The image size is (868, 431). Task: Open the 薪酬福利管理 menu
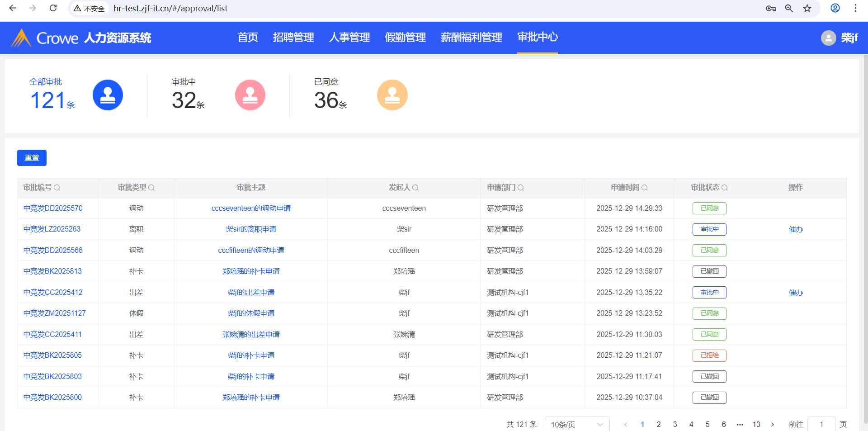(471, 38)
